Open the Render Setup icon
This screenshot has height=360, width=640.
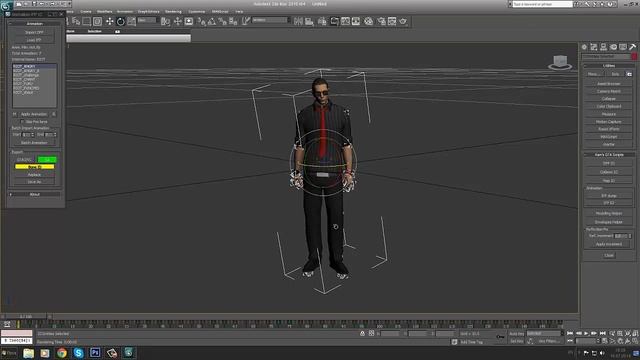coord(381,21)
